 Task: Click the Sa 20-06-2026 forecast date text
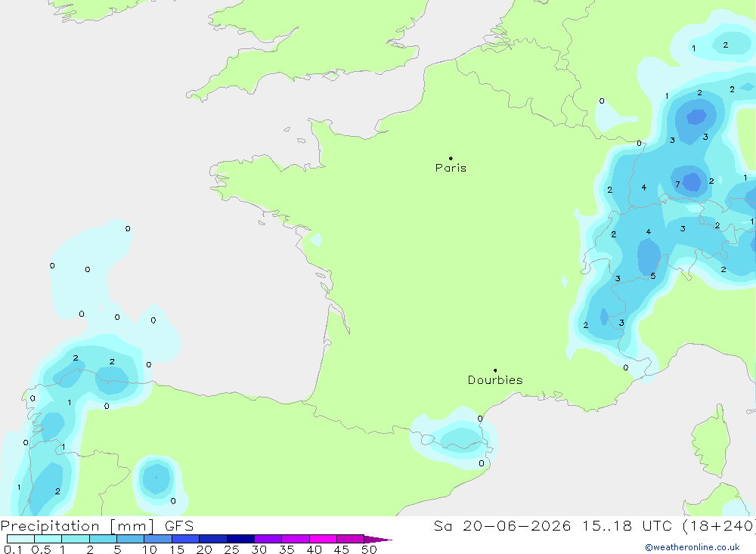[x=503, y=526]
